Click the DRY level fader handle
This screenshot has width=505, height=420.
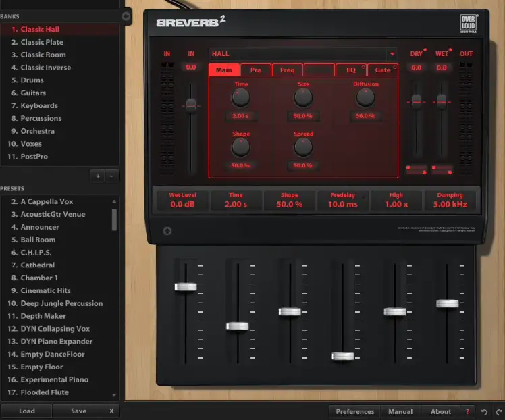(x=417, y=101)
